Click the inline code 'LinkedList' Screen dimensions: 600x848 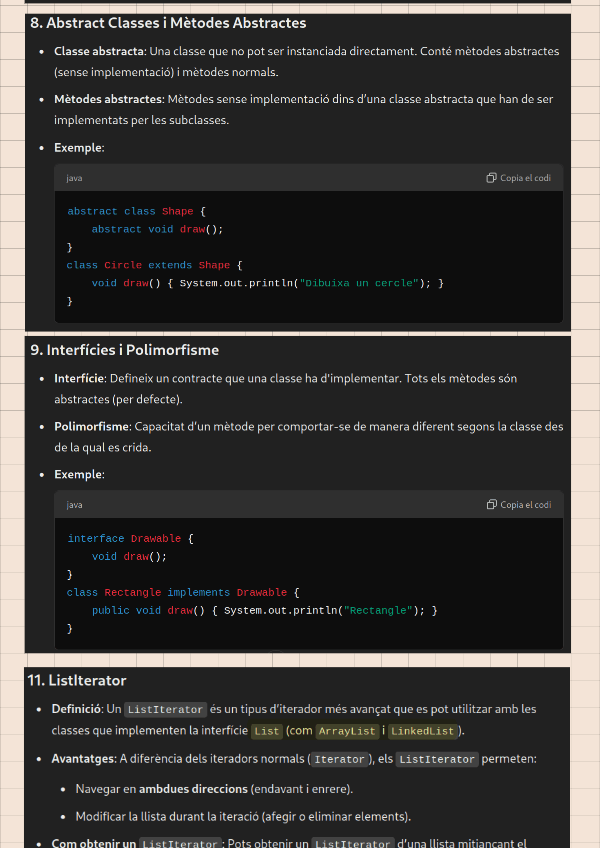(422, 731)
